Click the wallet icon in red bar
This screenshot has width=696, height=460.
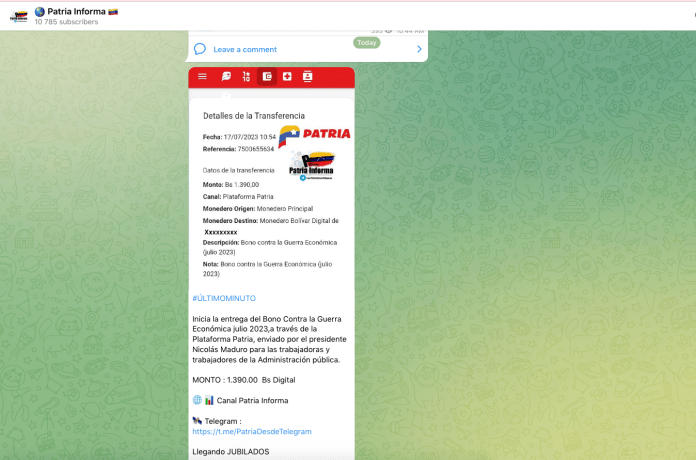click(x=267, y=77)
